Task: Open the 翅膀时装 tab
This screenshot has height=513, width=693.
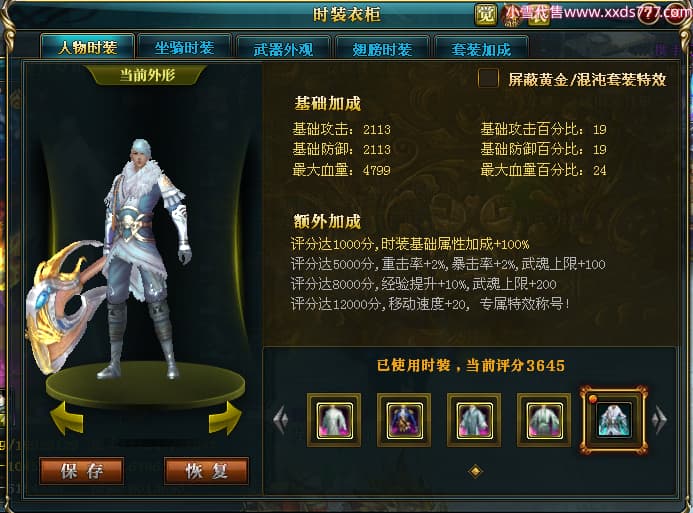Action: 382,49
